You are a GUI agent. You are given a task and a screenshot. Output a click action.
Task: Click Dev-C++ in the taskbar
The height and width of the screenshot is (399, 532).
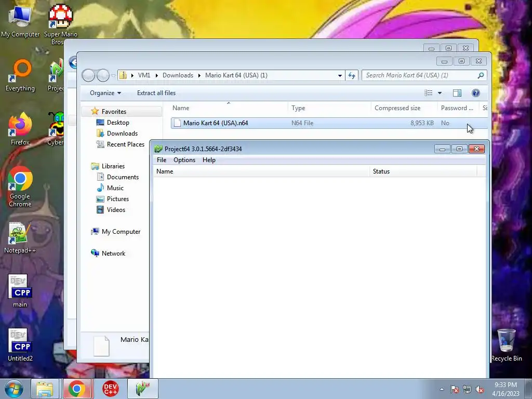tap(111, 389)
